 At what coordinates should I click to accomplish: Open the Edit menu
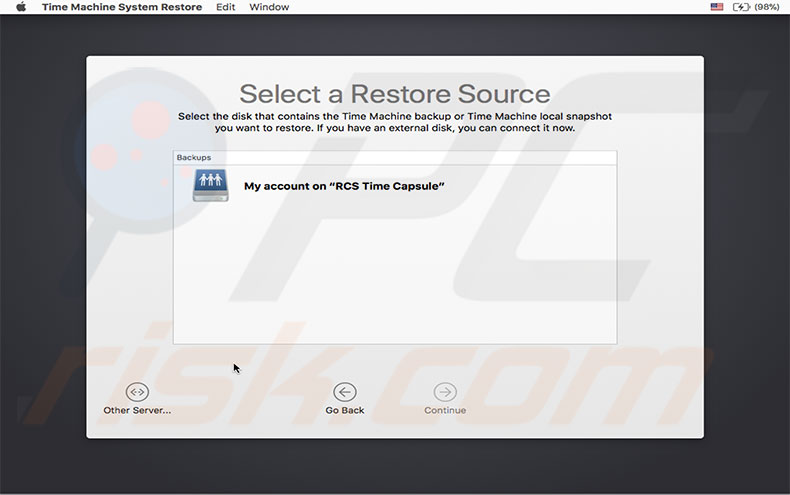pos(225,7)
